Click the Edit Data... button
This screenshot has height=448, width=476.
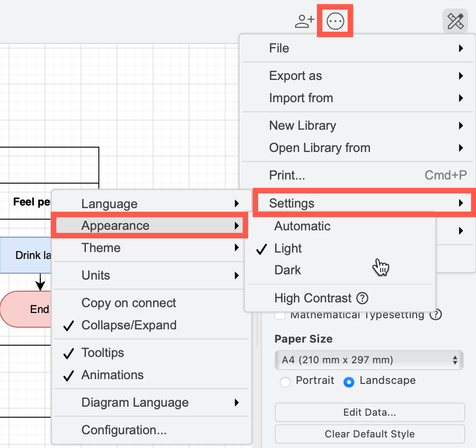coord(369,412)
